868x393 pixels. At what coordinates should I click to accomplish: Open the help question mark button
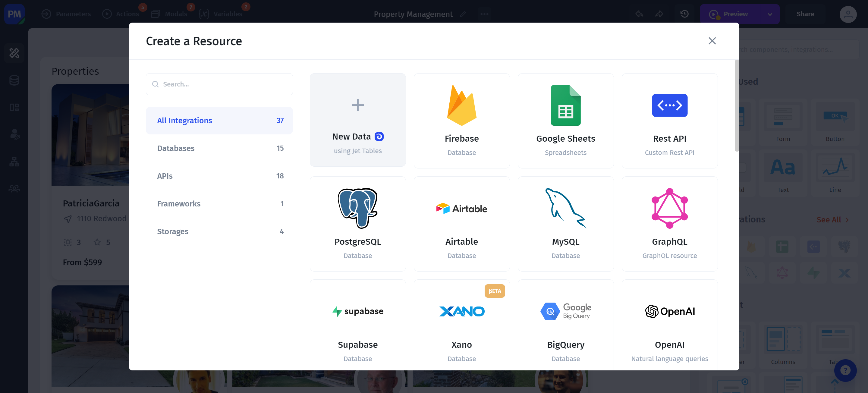845,370
